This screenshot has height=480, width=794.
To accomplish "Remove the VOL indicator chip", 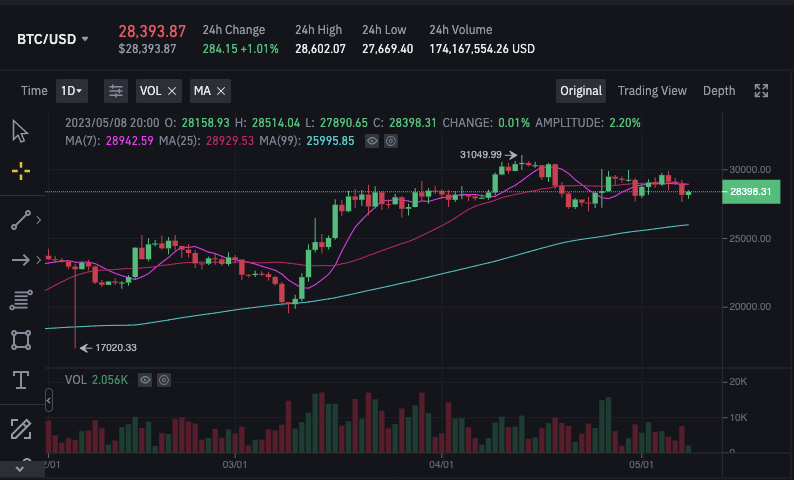I will pyautogui.click(x=172, y=91).
